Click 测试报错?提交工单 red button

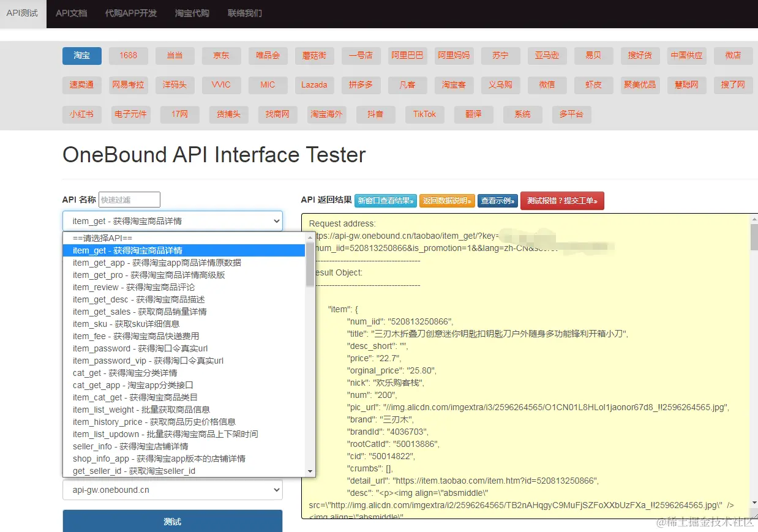[x=562, y=201]
